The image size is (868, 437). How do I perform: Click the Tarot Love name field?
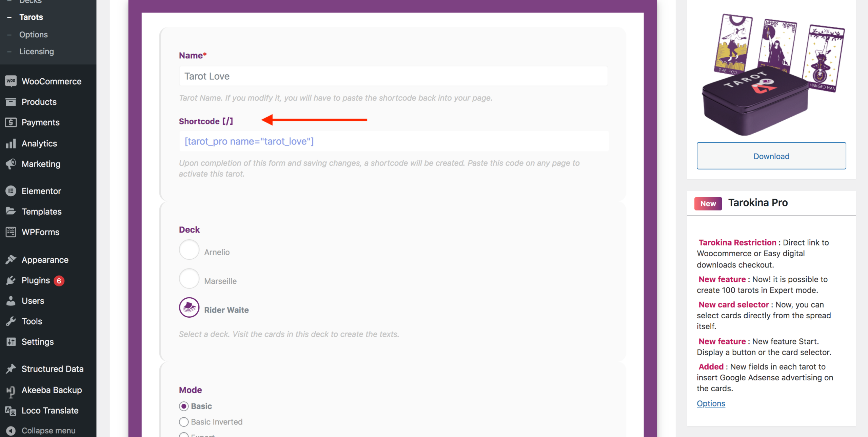[x=393, y=76]
